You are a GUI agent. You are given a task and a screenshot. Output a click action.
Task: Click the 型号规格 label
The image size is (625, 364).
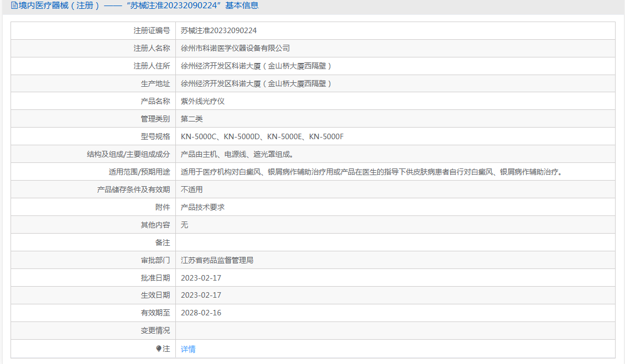pos(155,136)
